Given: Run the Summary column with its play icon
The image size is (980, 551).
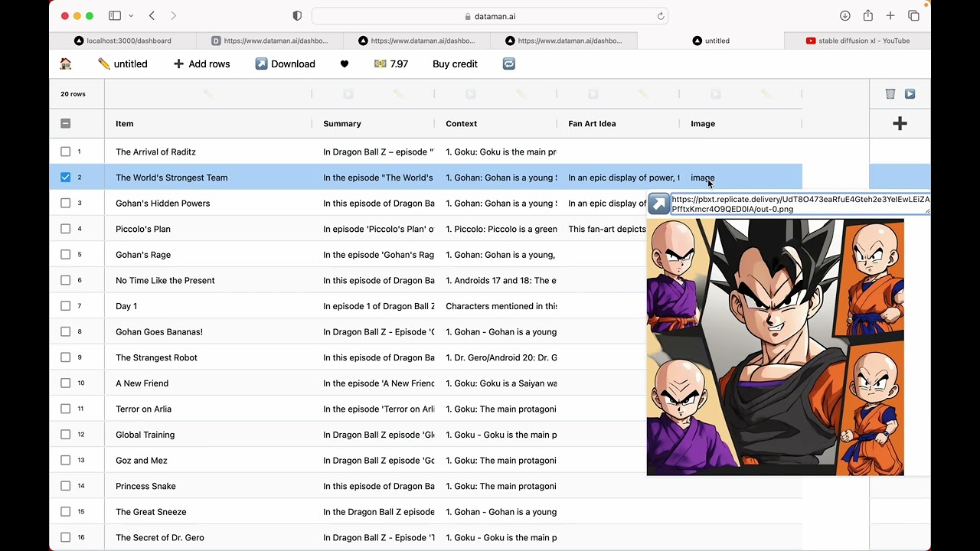Looking at the screenshot, I should point(348,93).
